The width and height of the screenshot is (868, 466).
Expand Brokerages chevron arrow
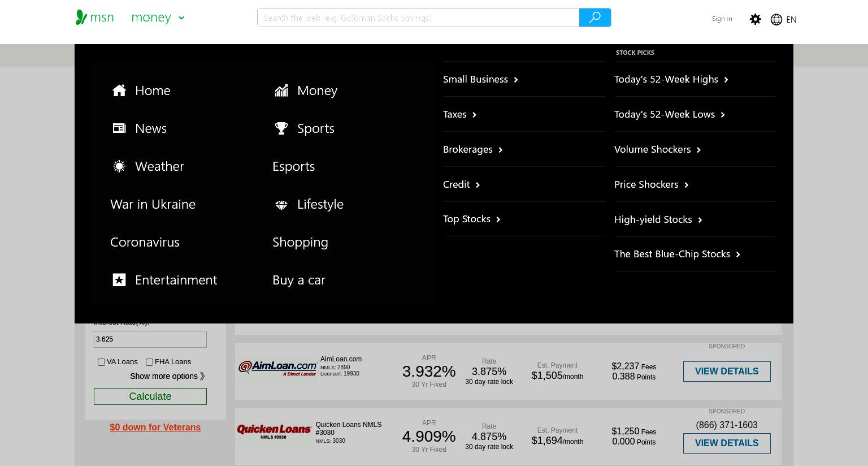click(501, 150)
